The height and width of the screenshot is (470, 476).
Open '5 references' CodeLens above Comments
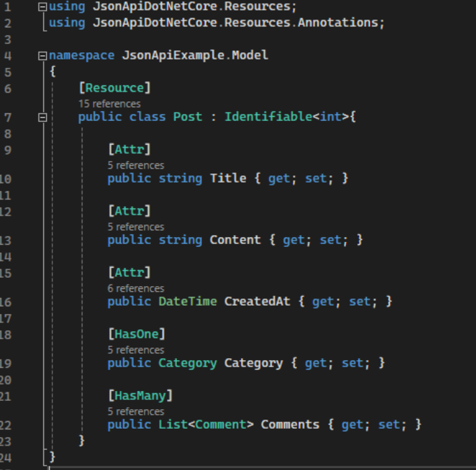[136, 411]
